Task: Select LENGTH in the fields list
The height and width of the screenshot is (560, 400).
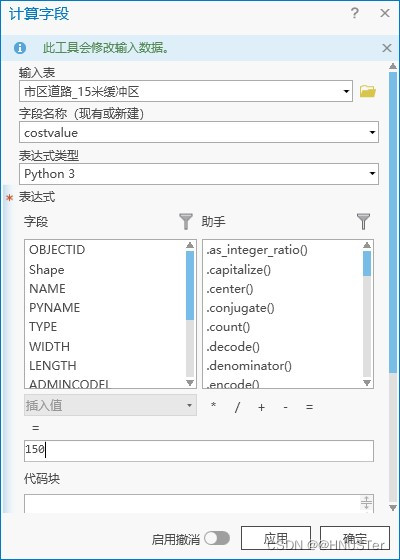Action: click(x=53, y=366)
